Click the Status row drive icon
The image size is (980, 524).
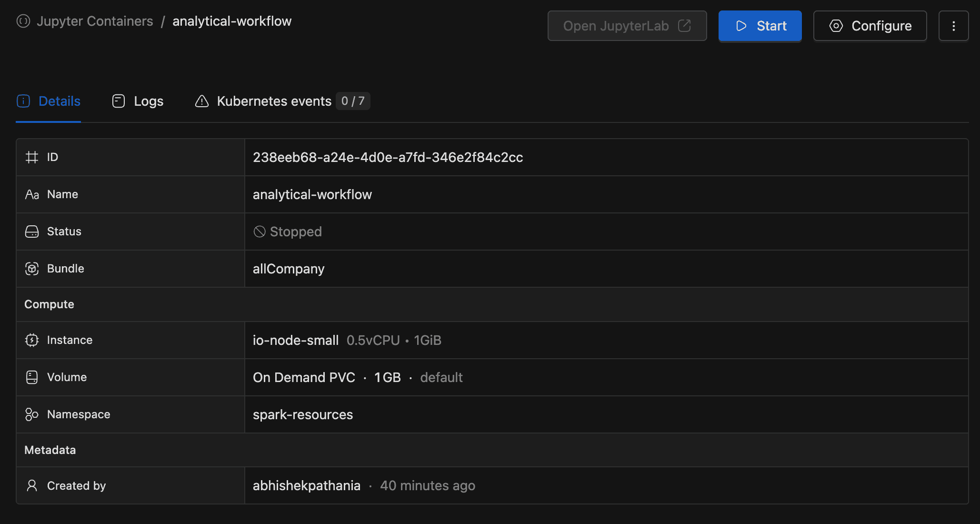coord(32,232)
